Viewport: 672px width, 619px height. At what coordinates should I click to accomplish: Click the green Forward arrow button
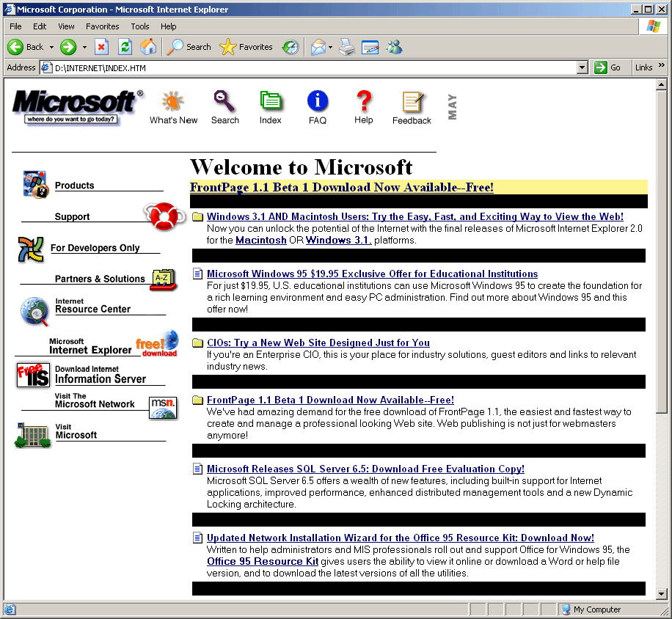coord(67,47)
